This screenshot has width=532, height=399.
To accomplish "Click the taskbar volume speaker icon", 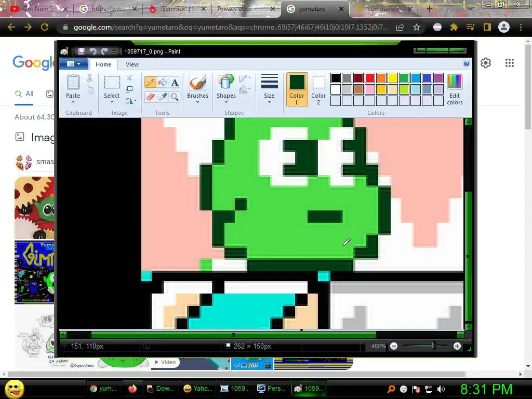I will (x=441, y=389).
